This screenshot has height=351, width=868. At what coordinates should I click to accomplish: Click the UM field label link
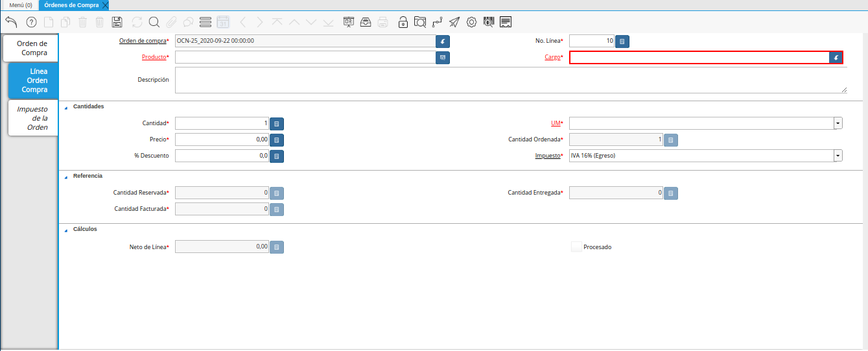point(556,123)
